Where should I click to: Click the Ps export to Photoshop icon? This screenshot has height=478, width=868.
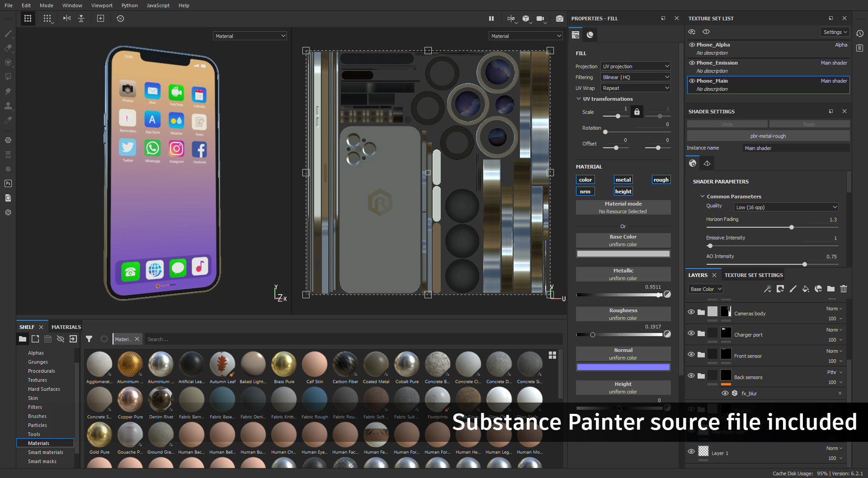[8, 183]
